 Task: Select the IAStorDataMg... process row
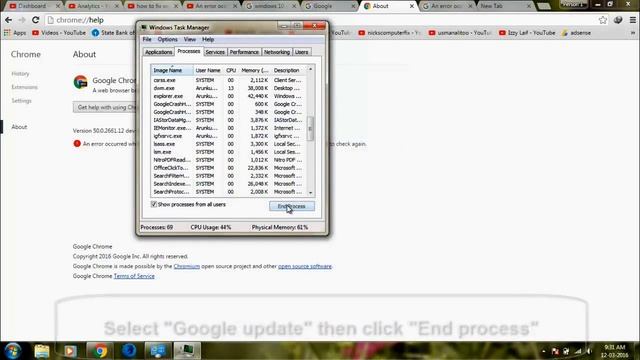(x=229, y=120)
